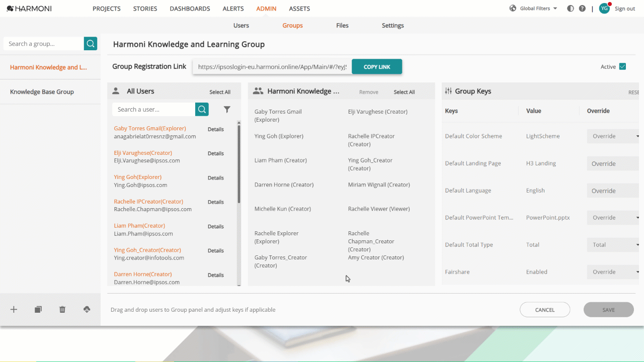The width and height of the screenshot is (644, 362).
Task: Click the Global Filters globe icon
Action: (x=513, y=9)
